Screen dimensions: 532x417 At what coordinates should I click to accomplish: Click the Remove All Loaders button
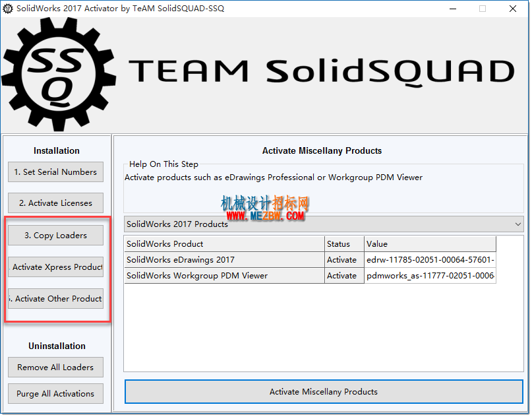pos(55,368)
